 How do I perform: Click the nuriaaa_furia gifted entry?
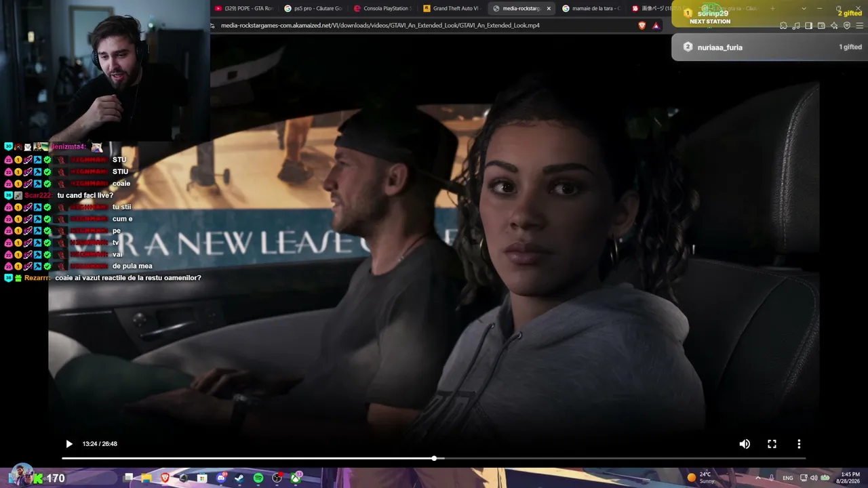(x=770, y=47)
